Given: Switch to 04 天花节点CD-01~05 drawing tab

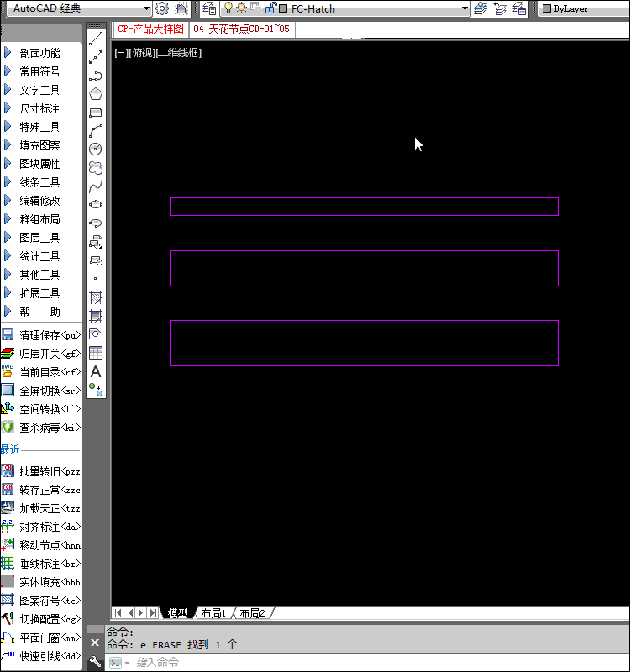Looking at the screenshot, I should tap(241, 29).
